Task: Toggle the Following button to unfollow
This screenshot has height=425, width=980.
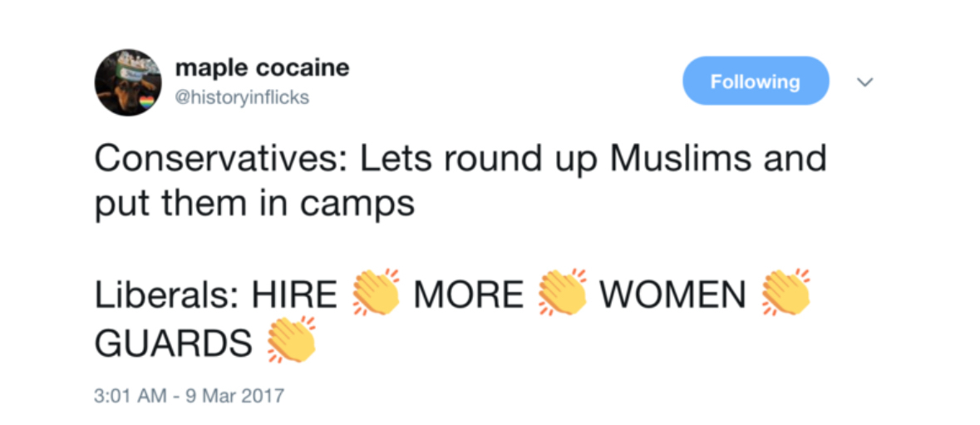Action: 755,82
